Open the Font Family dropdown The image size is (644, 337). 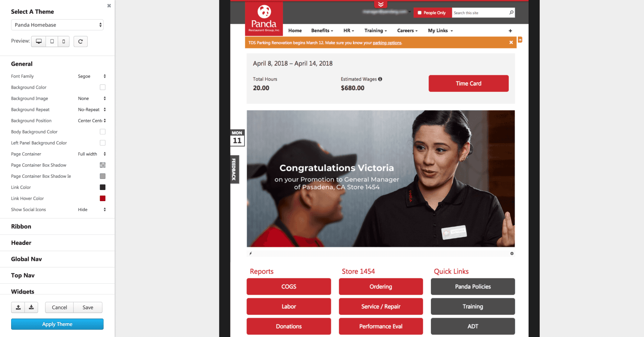pos(92,76)
